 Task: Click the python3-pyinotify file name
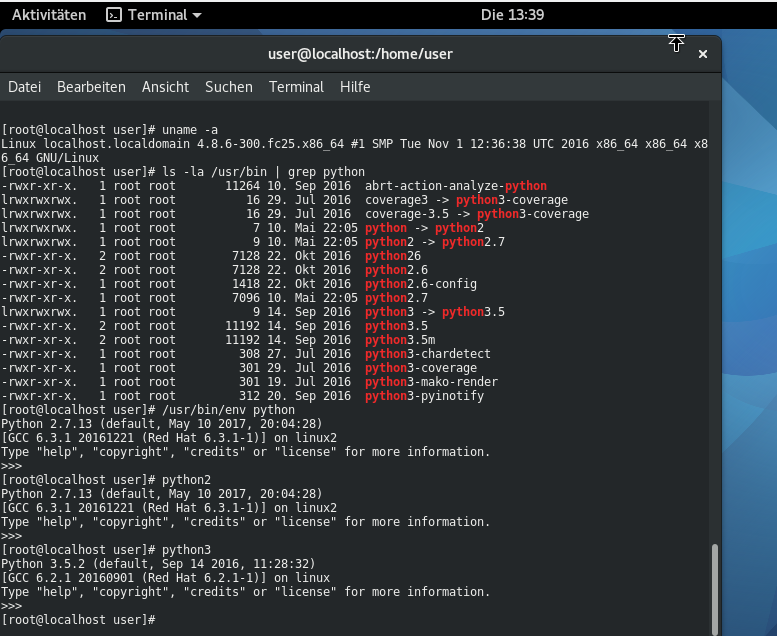click(x=425, y=396)
